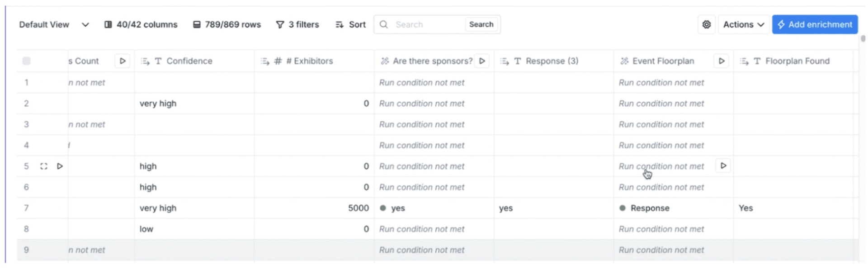
Task: Open the Actions dropdown menu
Action: 743,24
